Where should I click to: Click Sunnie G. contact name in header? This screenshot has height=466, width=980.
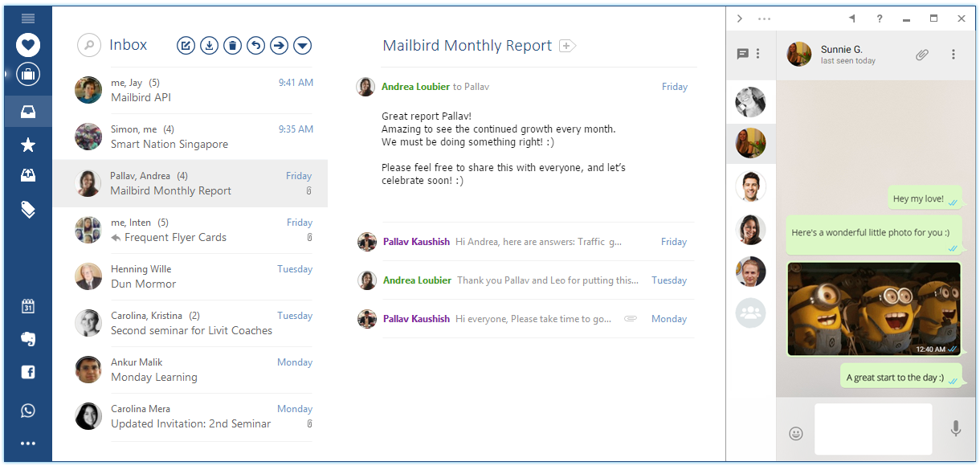coord(842,50)
